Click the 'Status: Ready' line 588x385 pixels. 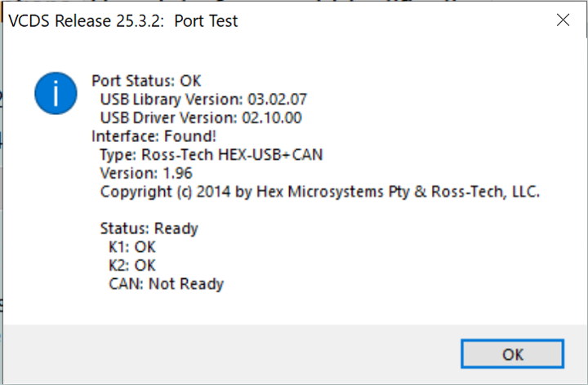(149, 228)
